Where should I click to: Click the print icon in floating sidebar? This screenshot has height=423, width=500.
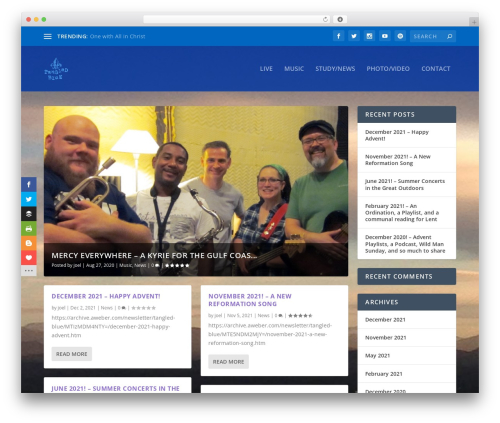pyautogui.click(x=29, y=229)
